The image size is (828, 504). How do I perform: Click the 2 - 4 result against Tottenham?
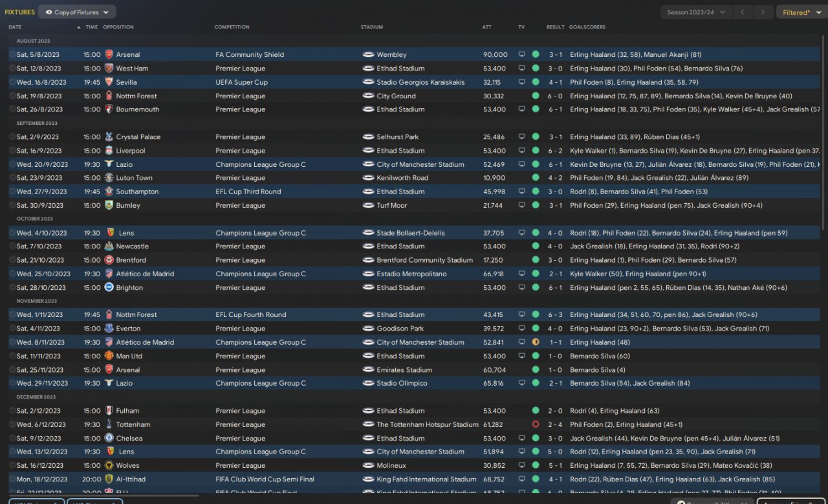point(556,424)
